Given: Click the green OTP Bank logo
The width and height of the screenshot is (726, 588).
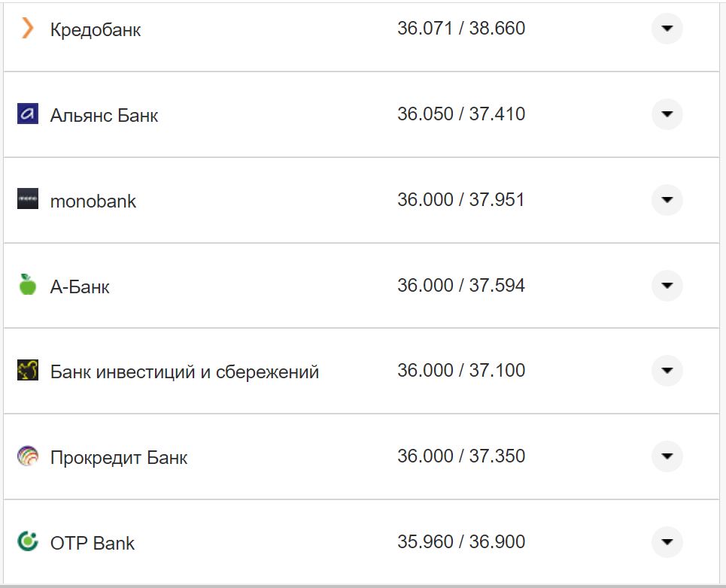Looking at the screenshot, I should point(28,541).
